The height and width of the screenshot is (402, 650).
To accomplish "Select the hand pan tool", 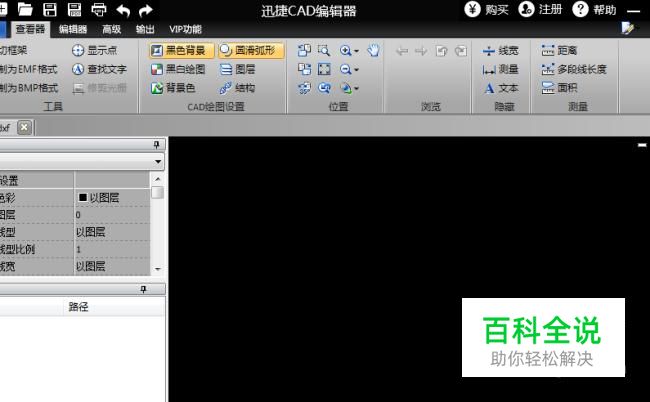I will tap(374, 51).
